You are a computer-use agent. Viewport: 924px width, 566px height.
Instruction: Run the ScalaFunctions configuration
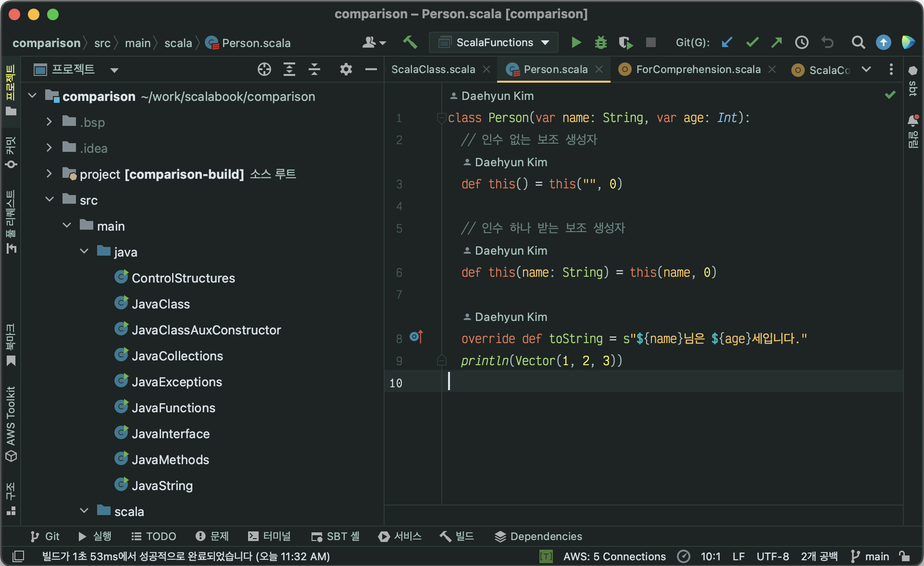576,43
